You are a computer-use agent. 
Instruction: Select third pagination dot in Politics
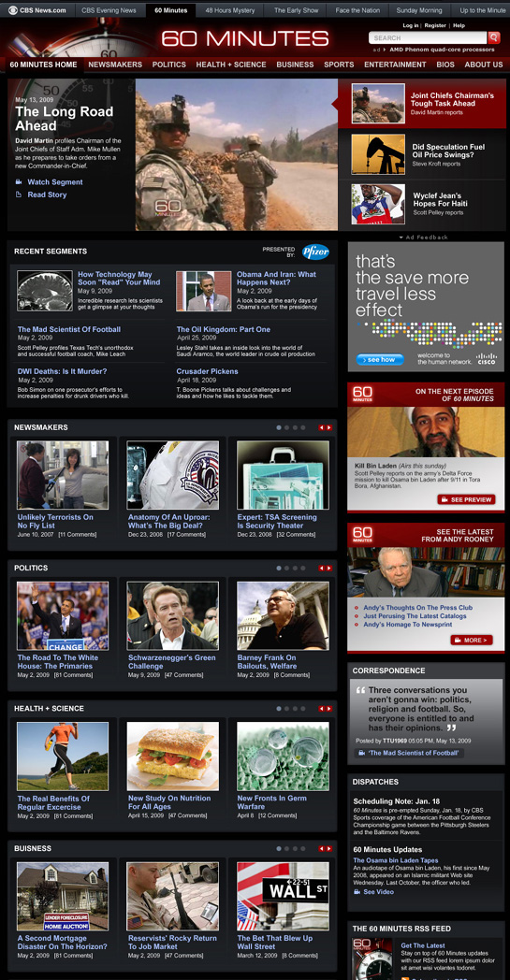(296, 569)
